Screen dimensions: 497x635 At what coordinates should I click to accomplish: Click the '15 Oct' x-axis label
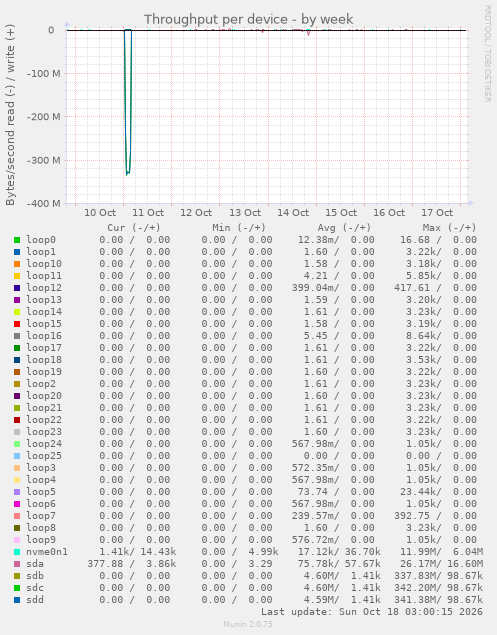coord(341,213)
